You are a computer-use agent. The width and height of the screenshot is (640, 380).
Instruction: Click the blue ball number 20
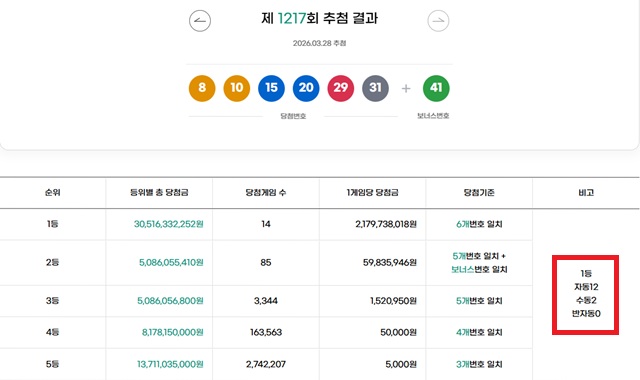pyautogui.click(x=306, y=88)
